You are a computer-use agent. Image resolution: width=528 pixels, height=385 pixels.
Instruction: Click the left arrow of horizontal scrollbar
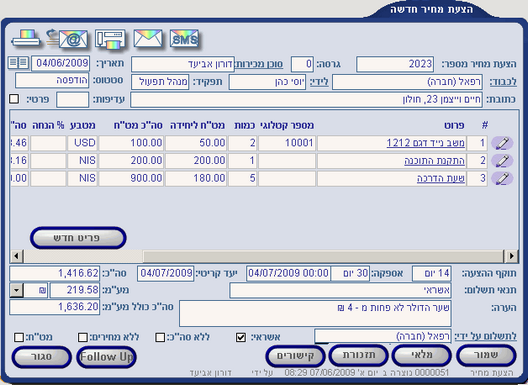pos(16,256)
